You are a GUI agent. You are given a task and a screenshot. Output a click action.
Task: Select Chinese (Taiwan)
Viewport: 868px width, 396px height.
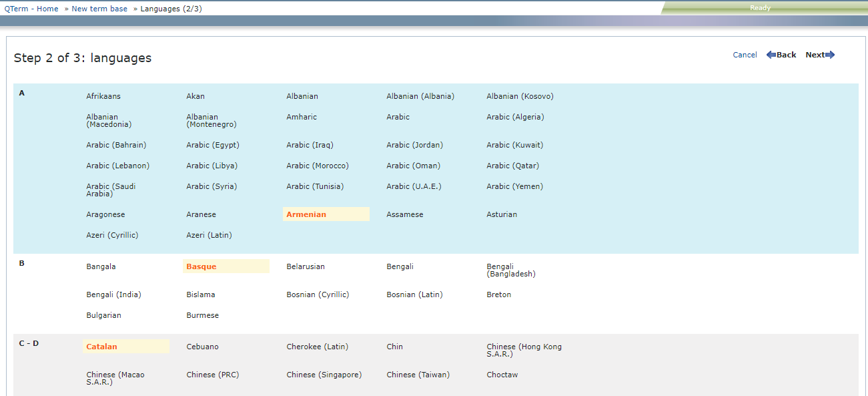tap(419, 375)
